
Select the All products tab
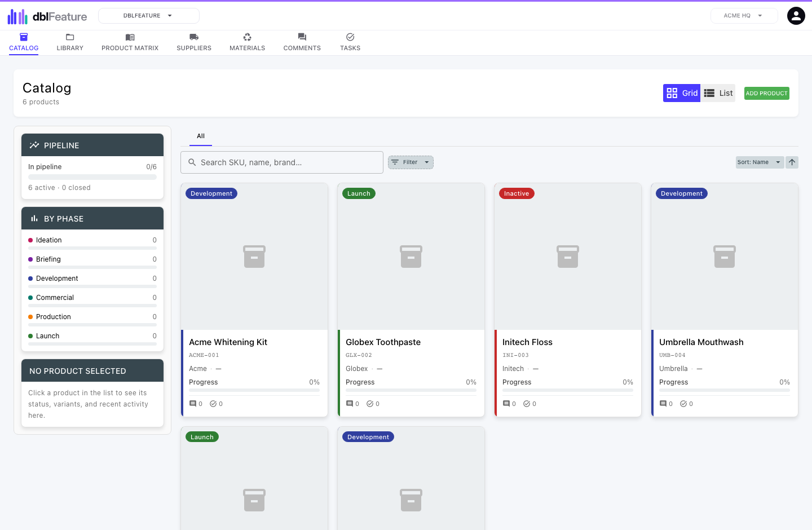[201, 136]
